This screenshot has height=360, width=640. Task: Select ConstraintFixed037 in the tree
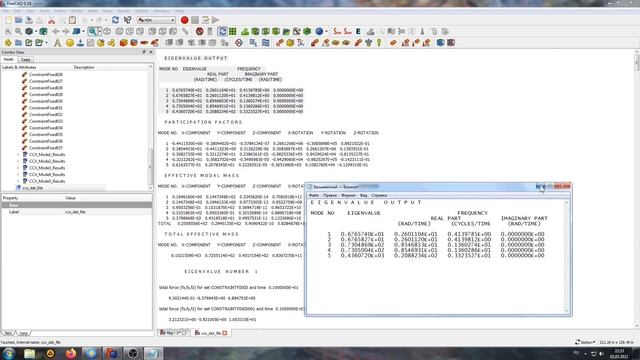coord(46,148)
